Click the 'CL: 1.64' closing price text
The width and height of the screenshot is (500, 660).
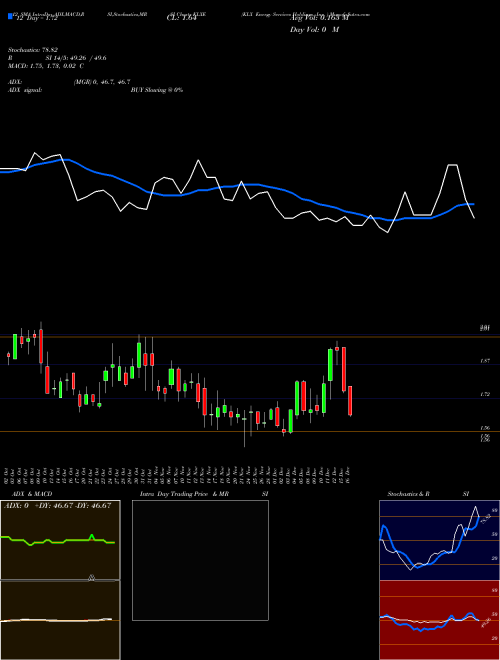coord(182,19)
